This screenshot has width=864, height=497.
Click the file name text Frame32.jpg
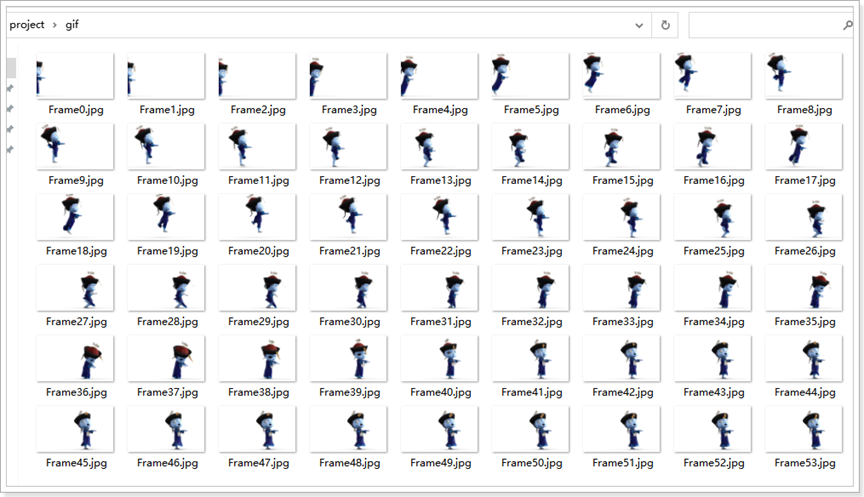[x=532, y=322]
